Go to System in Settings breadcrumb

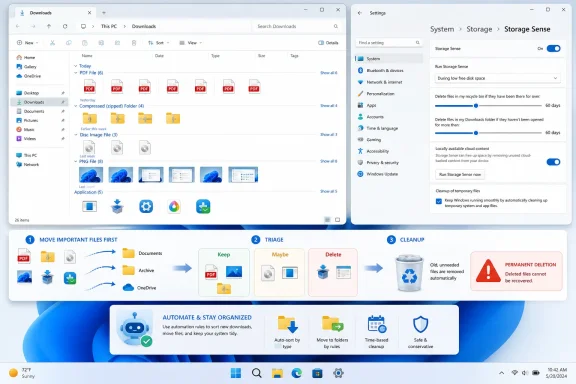click(x=442, y=29)
